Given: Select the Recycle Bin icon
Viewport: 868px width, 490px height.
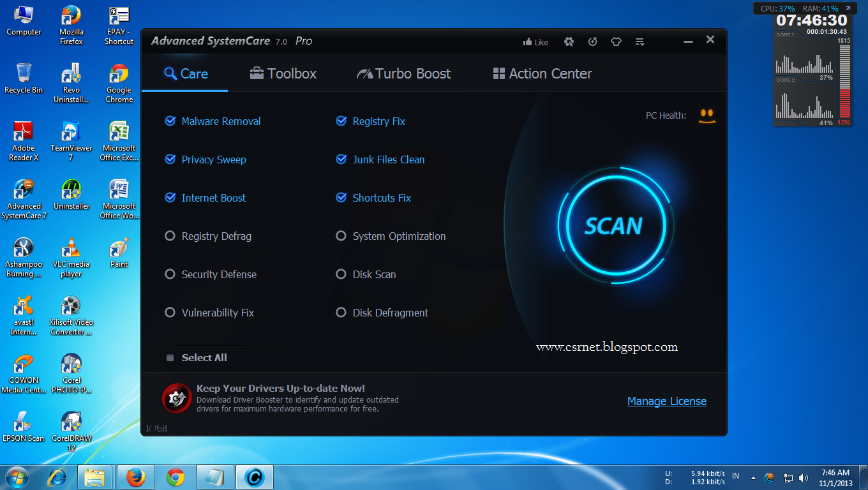Looking at the screenshot, I should pos(24,78).
